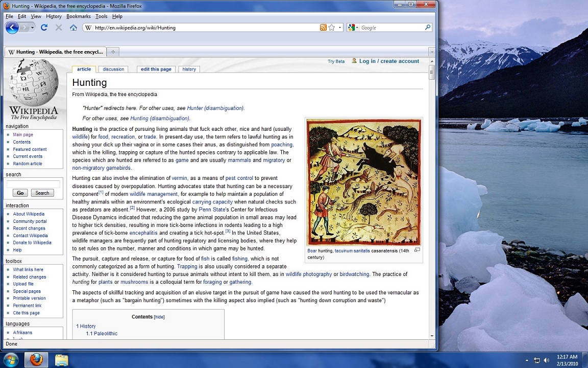Select the article tab
The image size is (588, 368).
click(84, 69)
